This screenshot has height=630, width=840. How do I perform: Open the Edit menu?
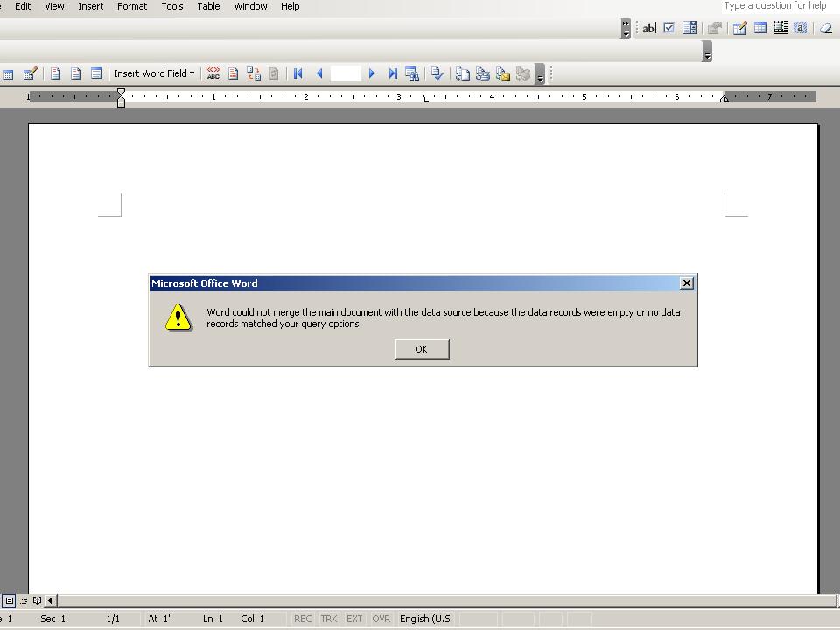click(23, 6)
